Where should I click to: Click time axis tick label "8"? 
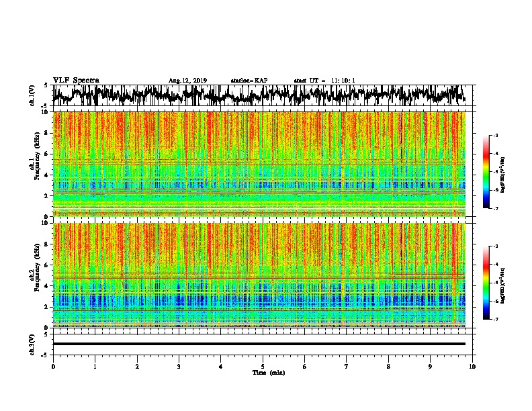[x=388, y=367]
